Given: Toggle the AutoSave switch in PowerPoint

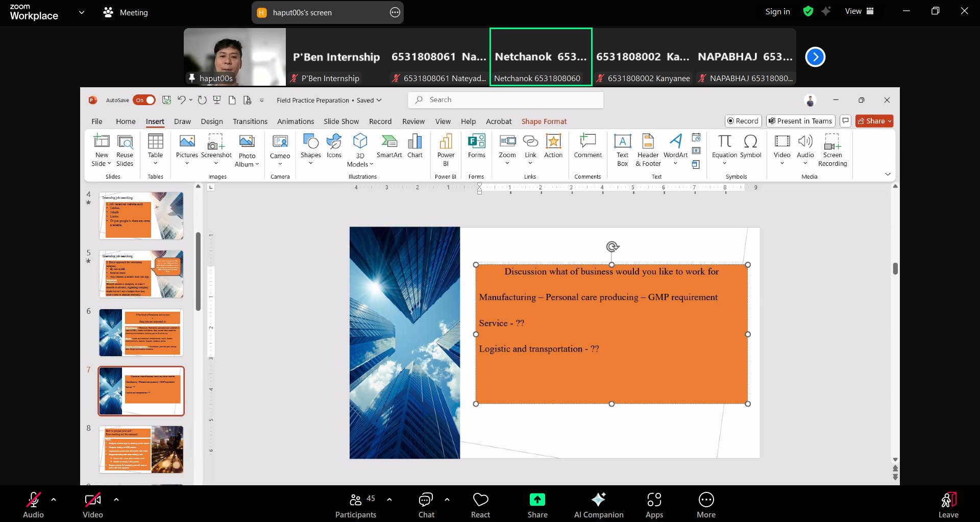Looking at the screenshot, I should coord(144,100).
